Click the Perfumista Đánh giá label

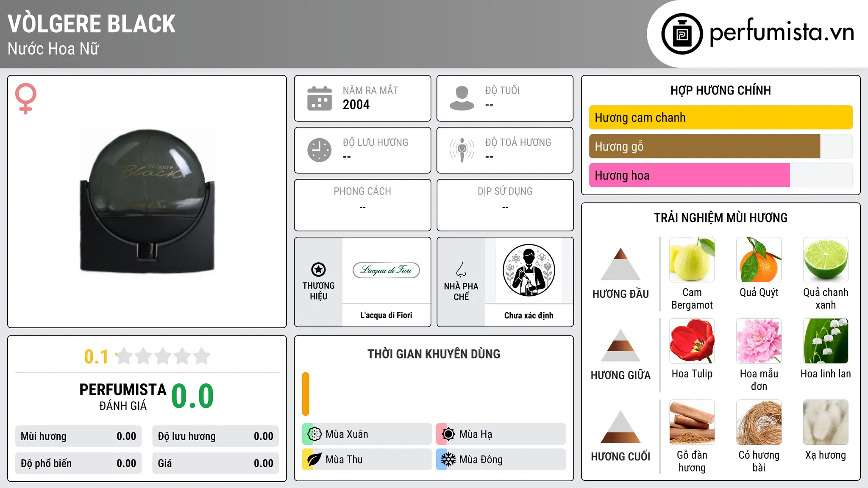tap(123, 396)
